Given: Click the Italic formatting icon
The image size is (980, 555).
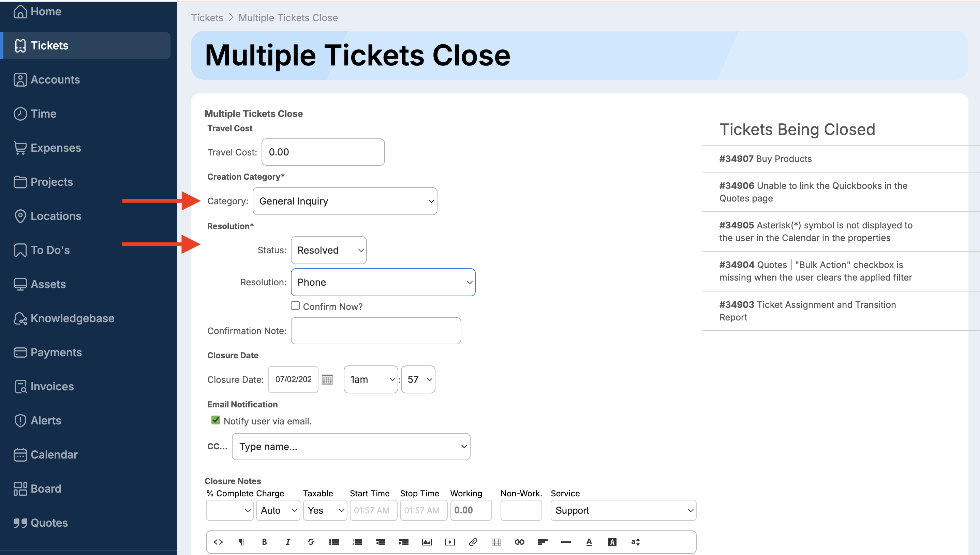Looking at the screenshot, I should point(288,542).
